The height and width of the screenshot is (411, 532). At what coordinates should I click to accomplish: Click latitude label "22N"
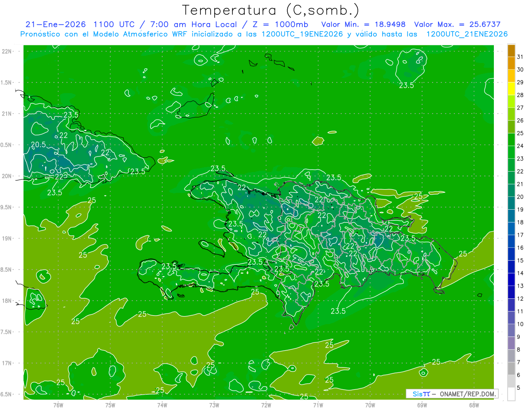(8, 51)
